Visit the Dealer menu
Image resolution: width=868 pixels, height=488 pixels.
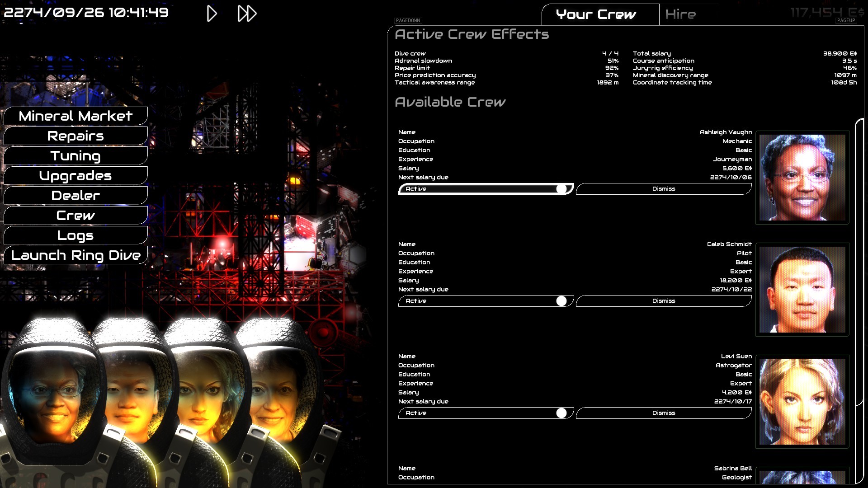point(75,196)
